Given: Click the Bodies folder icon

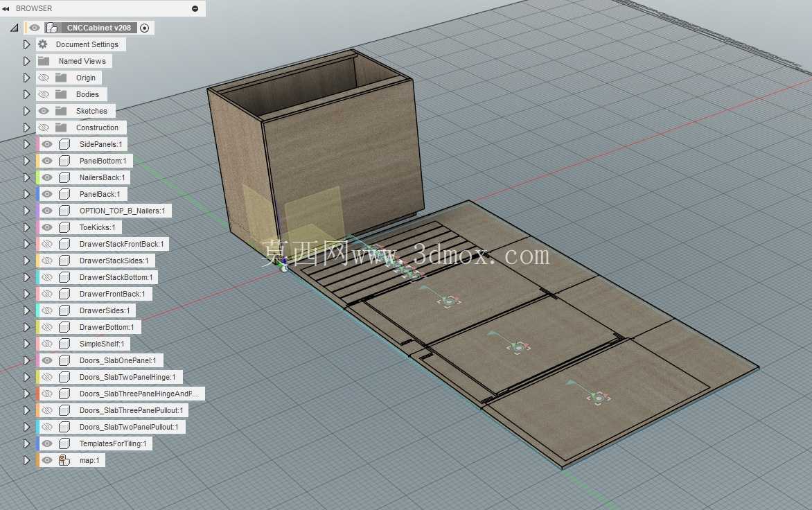Looking at the screenshot, I should [61, 94].
